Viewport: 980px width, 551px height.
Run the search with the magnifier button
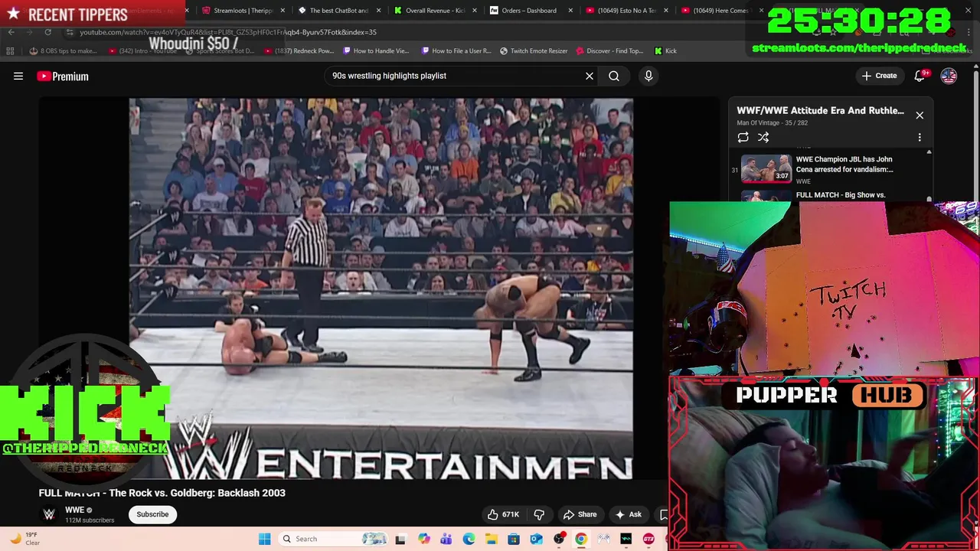click(x=614, y=76)
